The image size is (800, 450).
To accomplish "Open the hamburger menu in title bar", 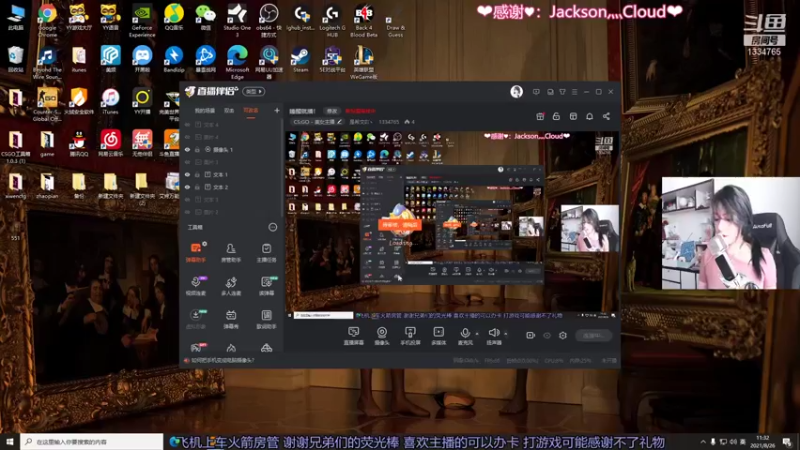I will coord(574,92).
